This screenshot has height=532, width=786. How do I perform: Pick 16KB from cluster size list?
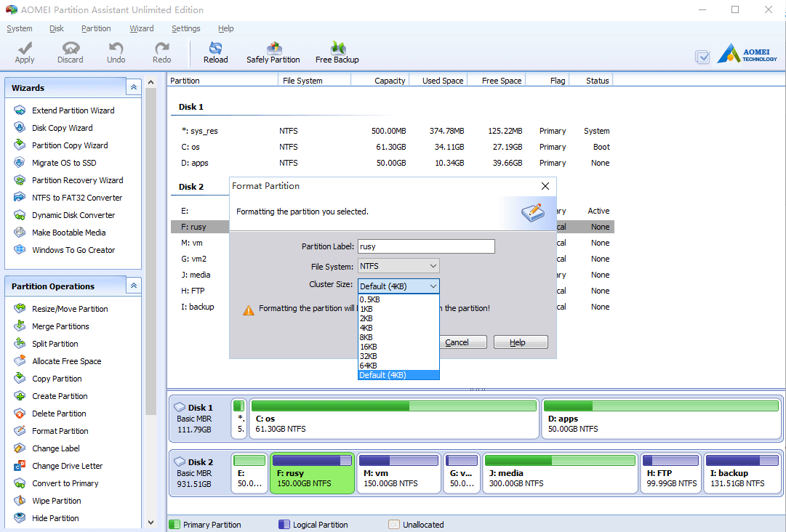point(398,347)
